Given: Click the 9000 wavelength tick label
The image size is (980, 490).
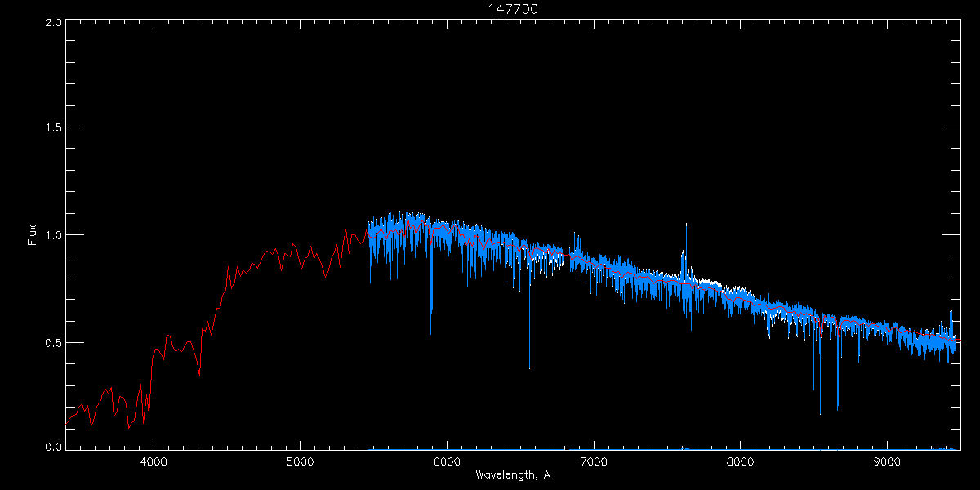Looking at the screenshot, I should tap(888, 461).
